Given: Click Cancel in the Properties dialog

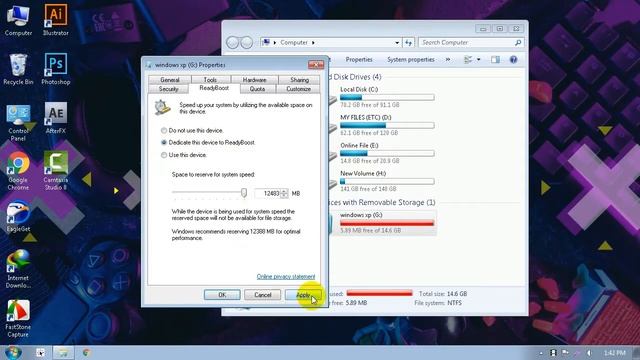Looking at the screenshot, I should (262, 295).
